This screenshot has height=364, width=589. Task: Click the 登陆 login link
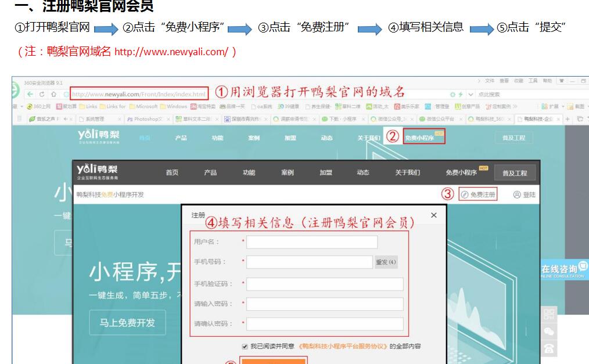pyautogui.click(x=525, y=195)
